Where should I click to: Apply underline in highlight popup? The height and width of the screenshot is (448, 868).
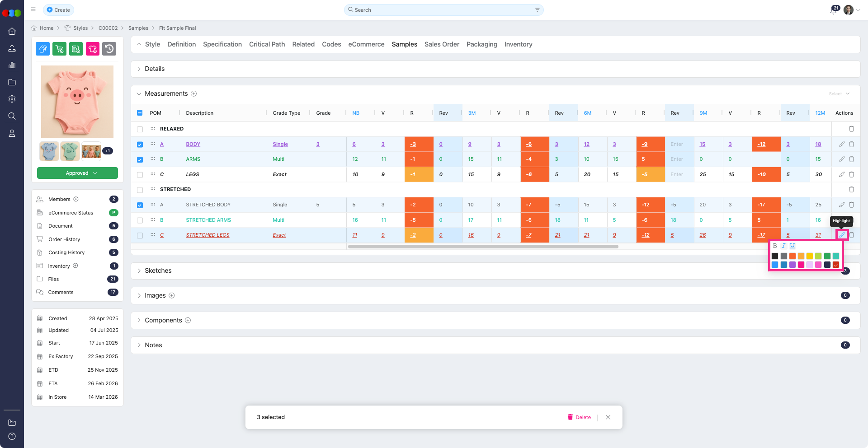[793, 246]
